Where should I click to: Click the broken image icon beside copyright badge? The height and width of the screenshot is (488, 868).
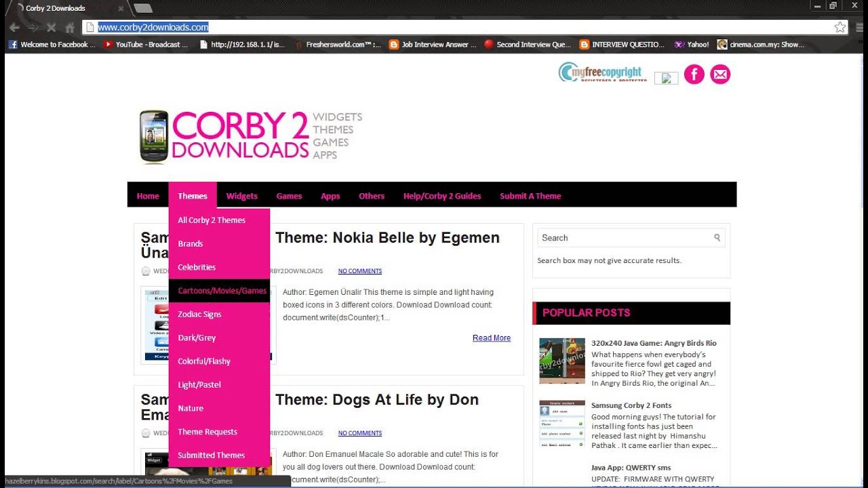(666, 78)
